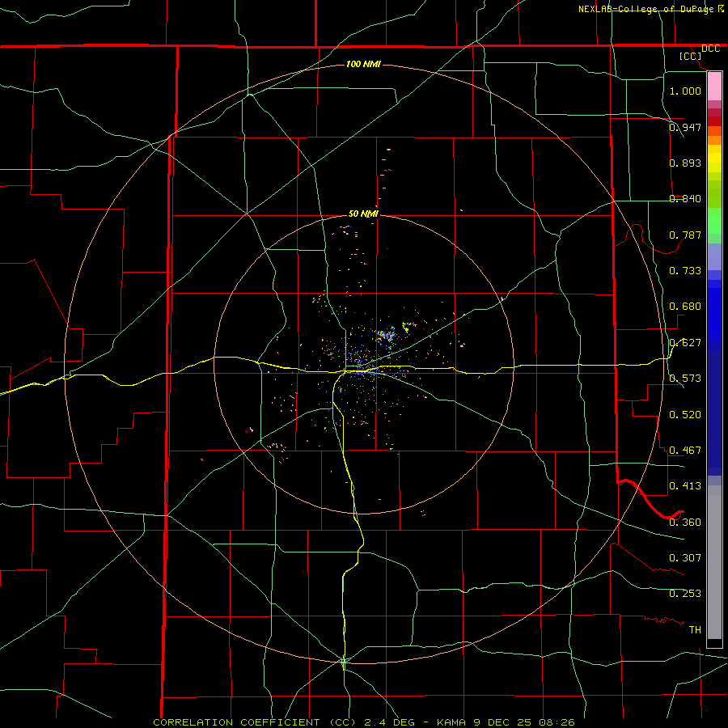
Task: Click the 0.413 legend value label
Action: tap(685, 485)
